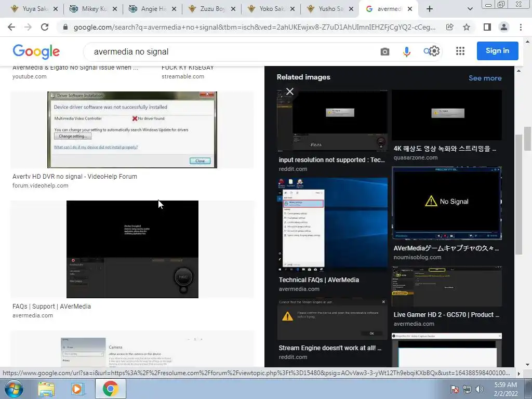This screenshot has width=532, height=399.
Task: Click See more related images
Action: pyautogui.click(x=485, y=78)
